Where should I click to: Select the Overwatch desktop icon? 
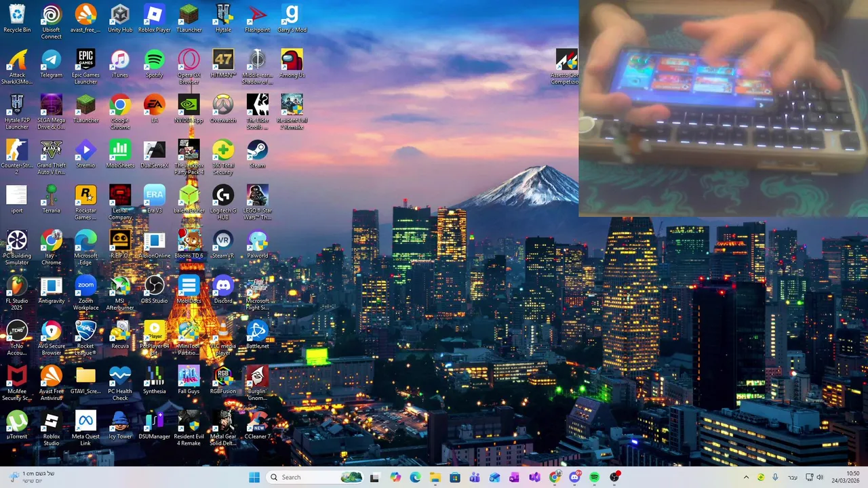(x=223, y=108)
